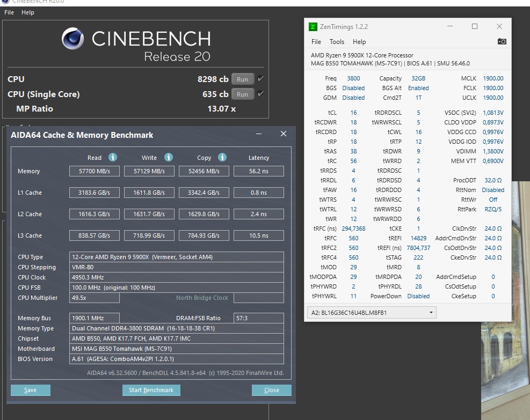Click the L2 Cache Write 1631.7 GB/s field
This screenshot has width=530, height=420.
point(149,214)
